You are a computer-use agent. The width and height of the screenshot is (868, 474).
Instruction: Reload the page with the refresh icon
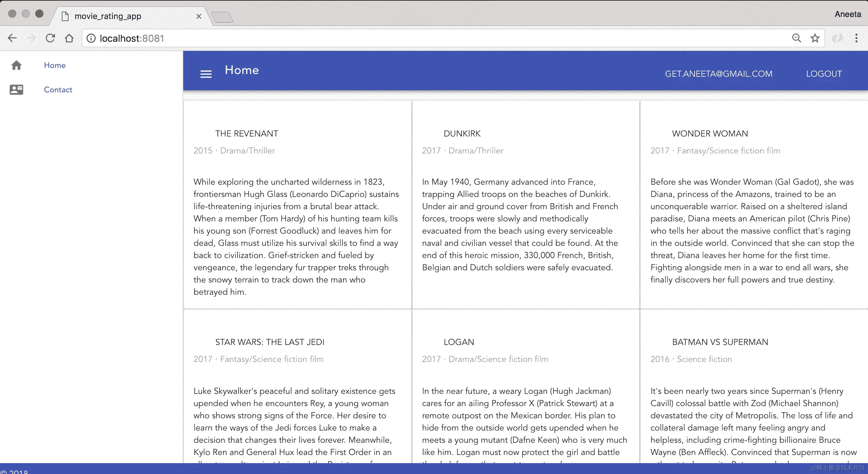tap(50, 38)
